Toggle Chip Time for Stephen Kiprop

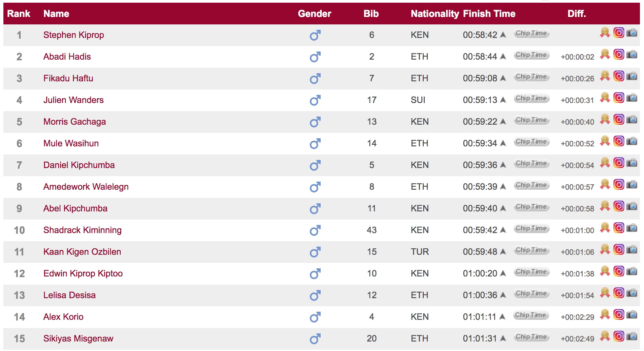[x=531, y=34]
